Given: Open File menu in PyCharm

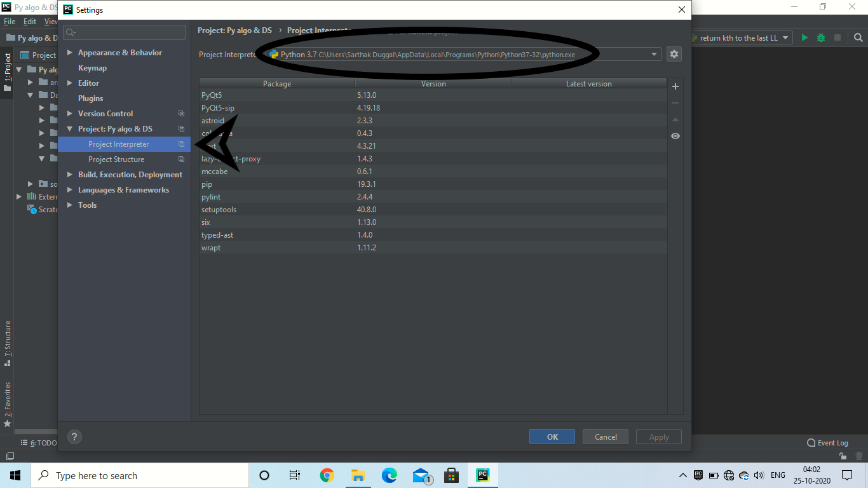Looking at the screenshot, I should pyautogui.click(x=9, y=22).
